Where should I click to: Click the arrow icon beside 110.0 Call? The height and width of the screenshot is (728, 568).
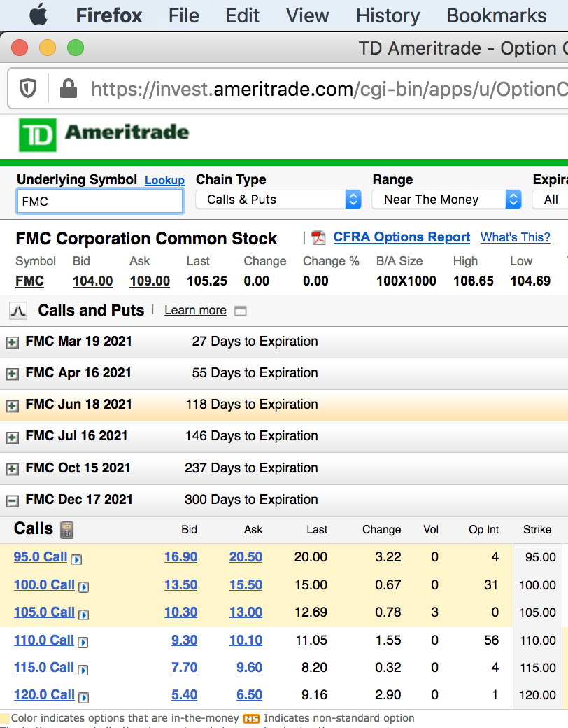(x=83, y=642)
